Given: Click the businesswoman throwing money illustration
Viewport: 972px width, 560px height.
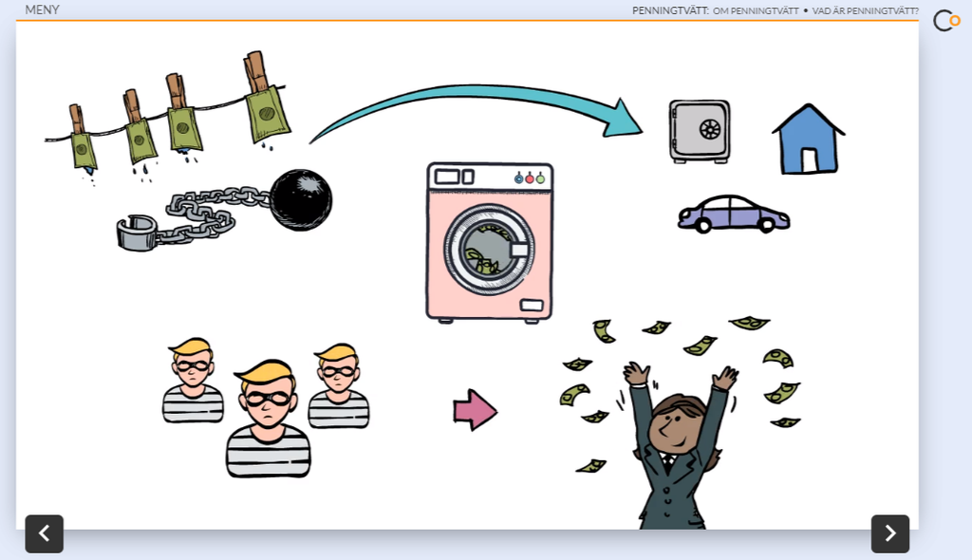Looking at the screenshot, I should 681,423.
